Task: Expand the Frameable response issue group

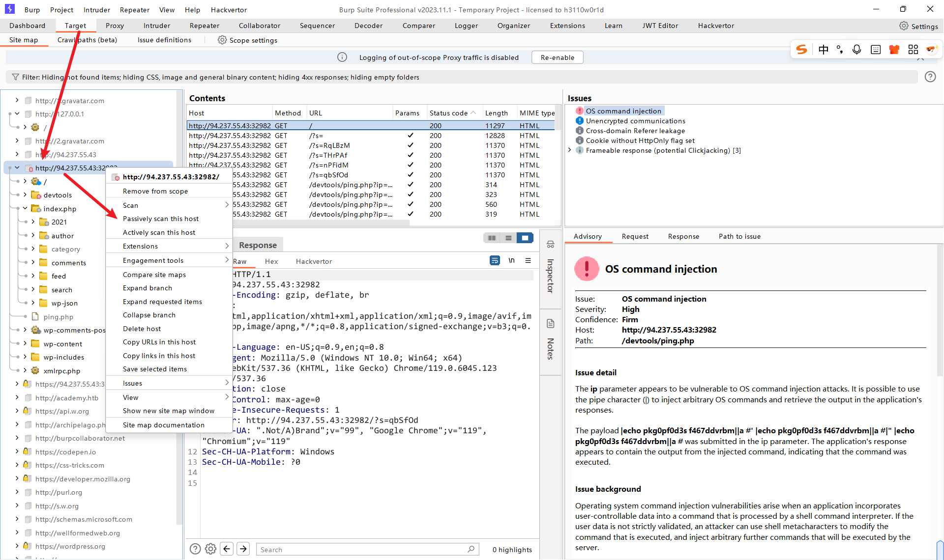Action: click(x=570, y=150)
